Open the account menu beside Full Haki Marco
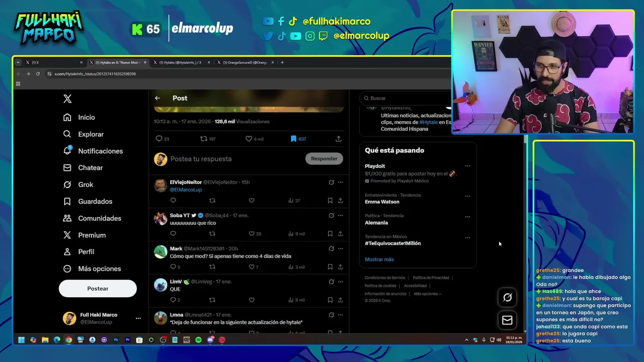Viewport: 644px width, 362px height. coord(138,318)
